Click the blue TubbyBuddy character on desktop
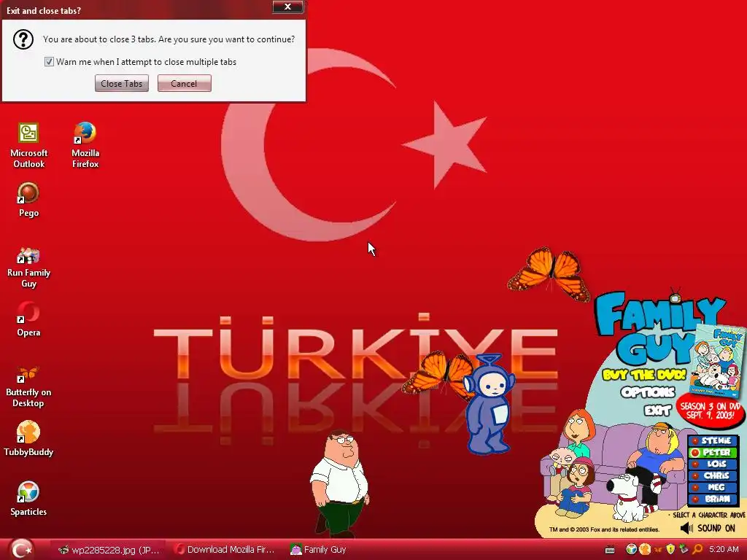Viewport: 747px width, 560px height. click(x=488, y=404)
